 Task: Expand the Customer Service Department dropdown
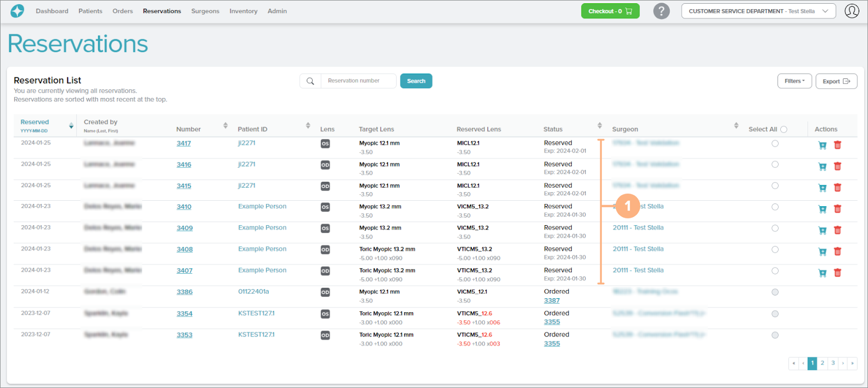pos(758,11)
